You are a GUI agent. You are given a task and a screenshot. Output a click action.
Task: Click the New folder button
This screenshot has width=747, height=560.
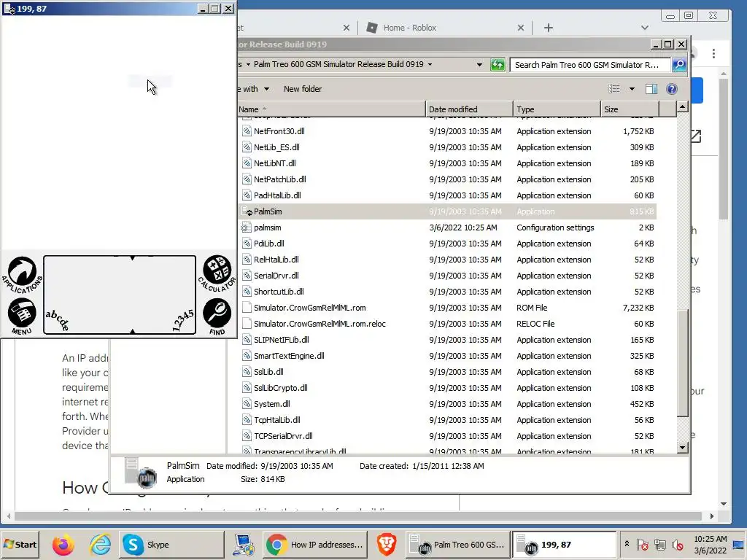[x=303, y=89]
